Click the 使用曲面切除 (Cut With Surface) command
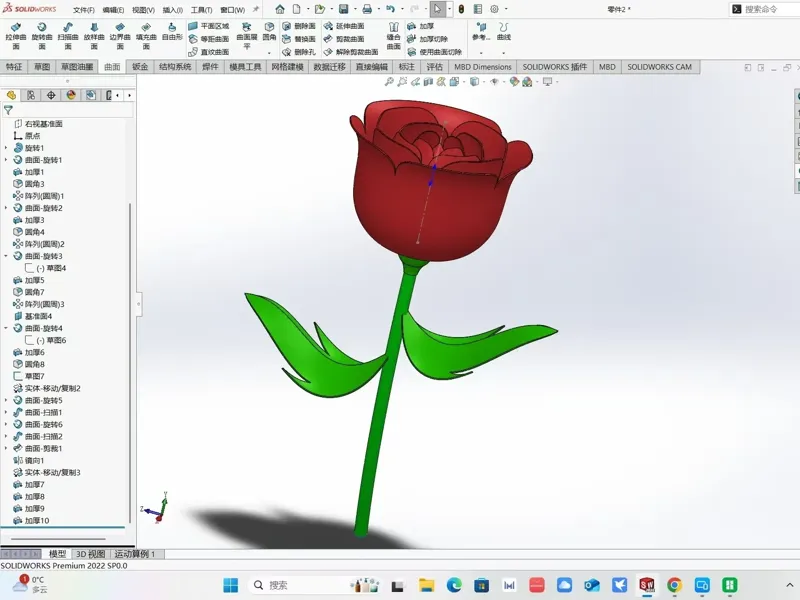 coord(434,52)
